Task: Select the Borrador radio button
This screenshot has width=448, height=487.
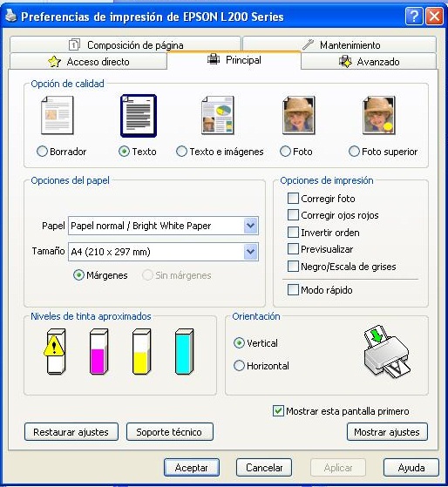Action: (42, 152)
